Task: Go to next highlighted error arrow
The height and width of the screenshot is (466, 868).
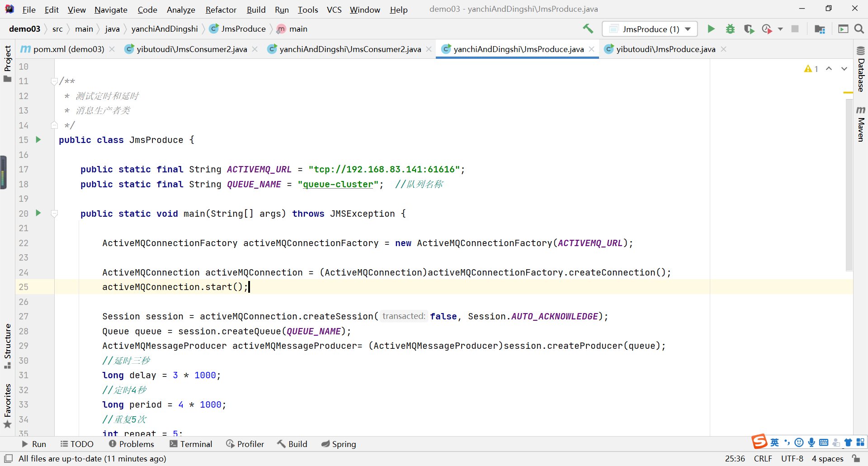Action: click(x=844, y=69)
